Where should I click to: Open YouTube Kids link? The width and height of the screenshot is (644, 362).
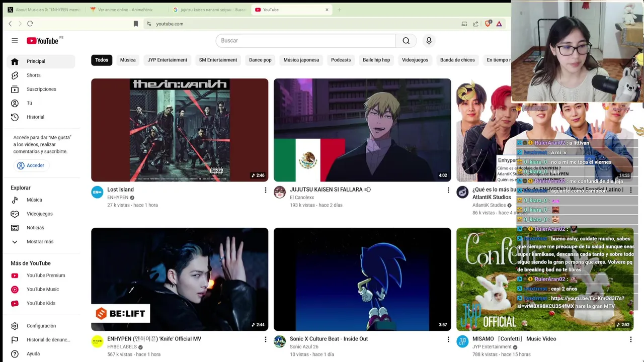41,303
